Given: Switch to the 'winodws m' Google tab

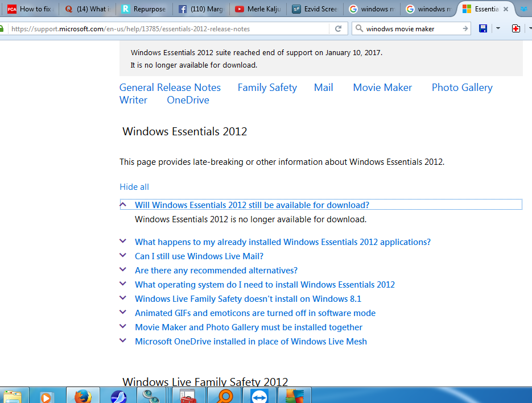Looking at the screenshot, I should [x=429, y=9].
